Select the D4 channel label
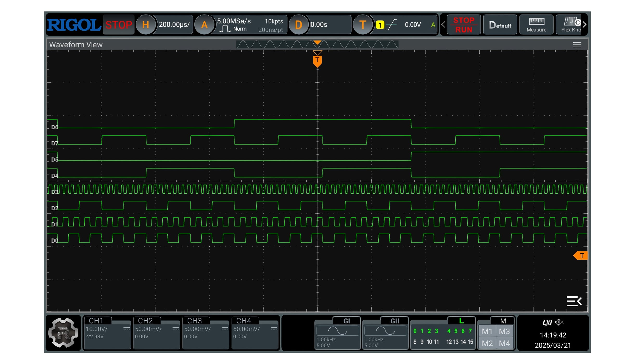 [55, 176]
